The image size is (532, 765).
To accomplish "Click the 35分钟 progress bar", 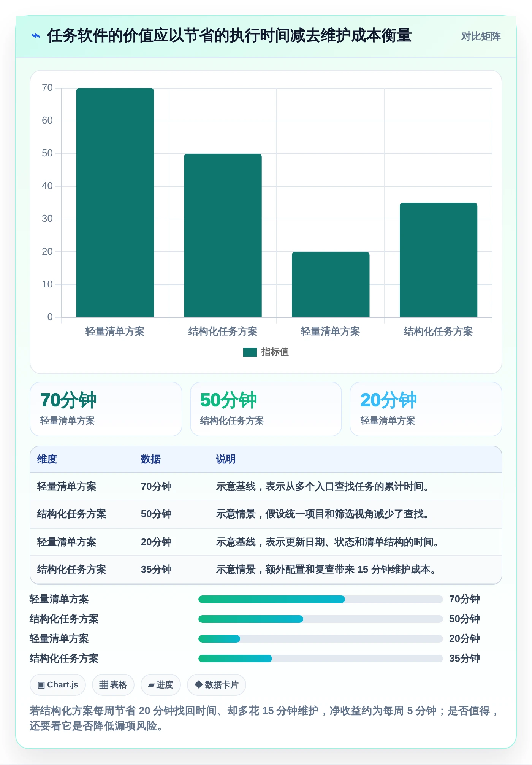I will point(320,659).
